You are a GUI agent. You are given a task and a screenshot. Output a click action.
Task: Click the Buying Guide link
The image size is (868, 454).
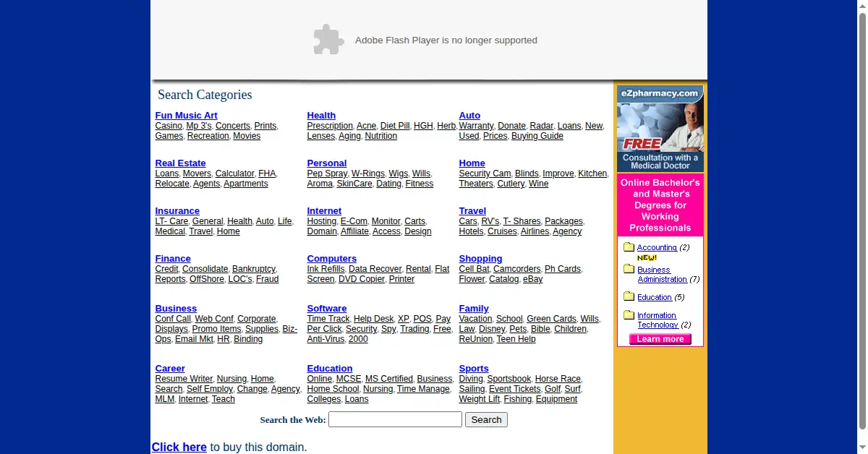(537, 136)
